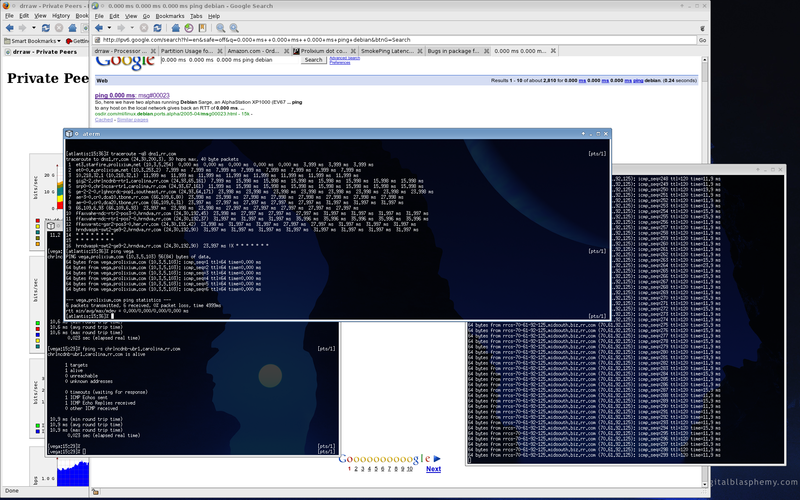Close the 'SmokePing Latenc...' tab
This screenshot has height=500, width=800.
420,51
